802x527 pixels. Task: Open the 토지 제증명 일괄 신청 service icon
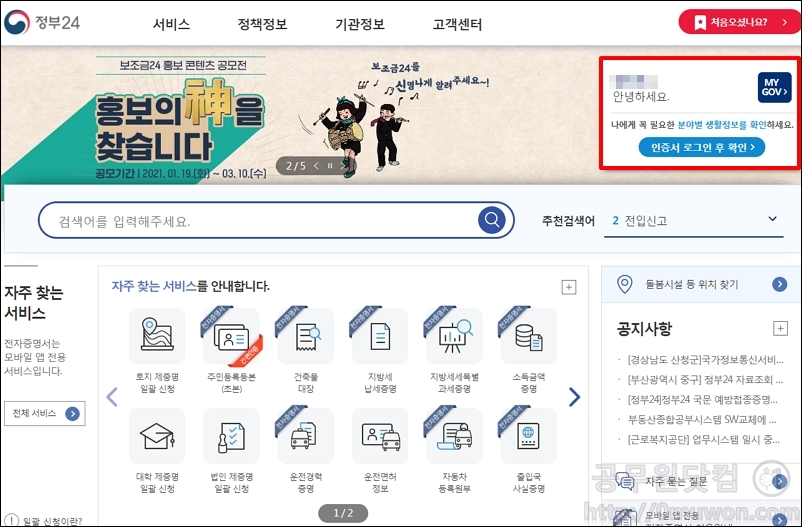157,336
